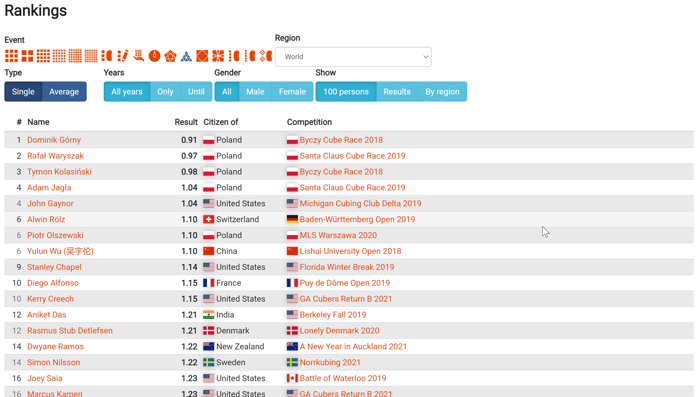This screenshot has height=397, width=700.
Task: Select the Fewest Moves event icon
Action: click(x=123, y=56)
